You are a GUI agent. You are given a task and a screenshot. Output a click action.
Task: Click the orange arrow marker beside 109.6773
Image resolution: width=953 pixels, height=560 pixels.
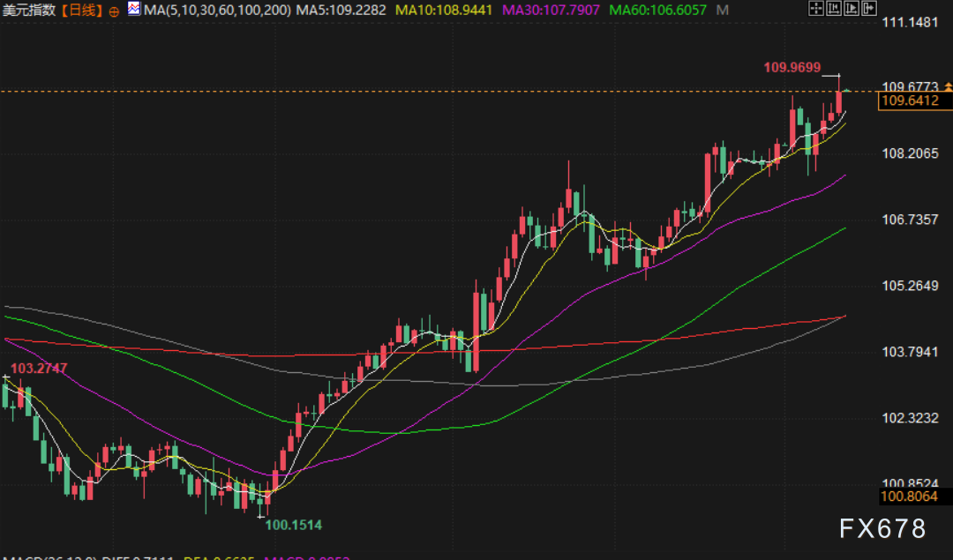(x=948, y=86)
